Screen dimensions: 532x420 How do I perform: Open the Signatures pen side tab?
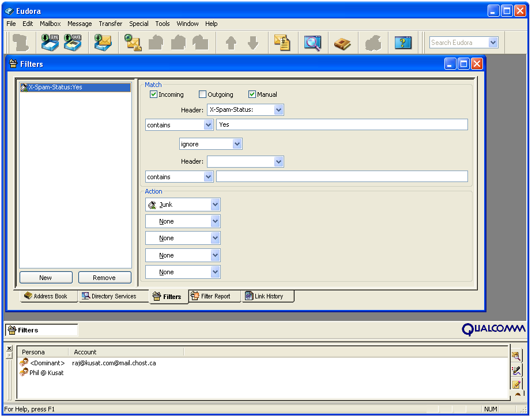pyautogui.click(x=516, y=370)
